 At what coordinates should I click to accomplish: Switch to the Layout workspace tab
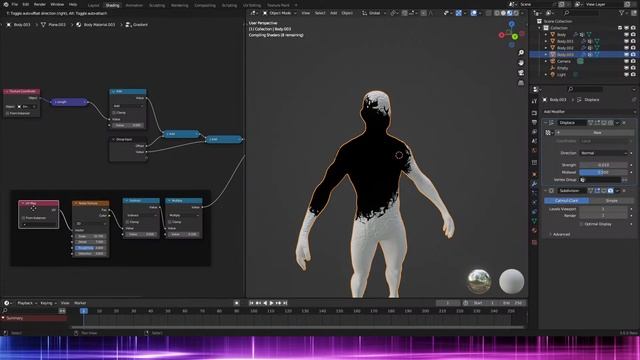point(93,5)
